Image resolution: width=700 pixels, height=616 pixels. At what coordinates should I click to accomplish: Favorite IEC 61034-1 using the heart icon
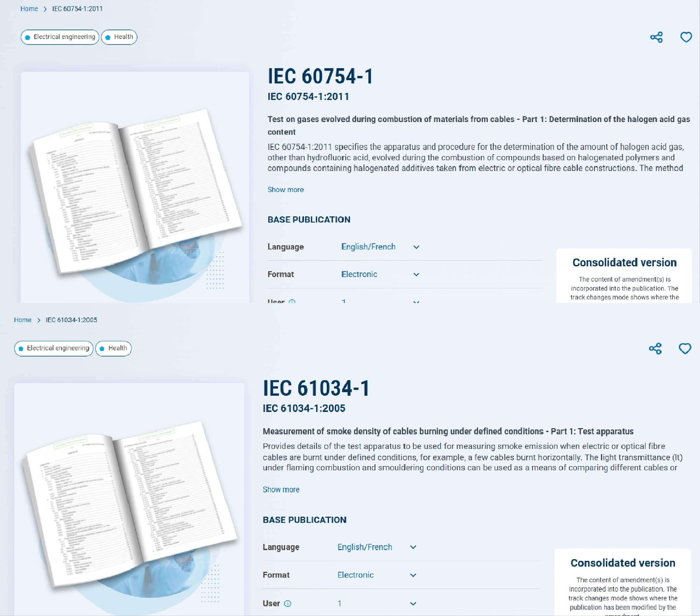click(x=684, y=349)
